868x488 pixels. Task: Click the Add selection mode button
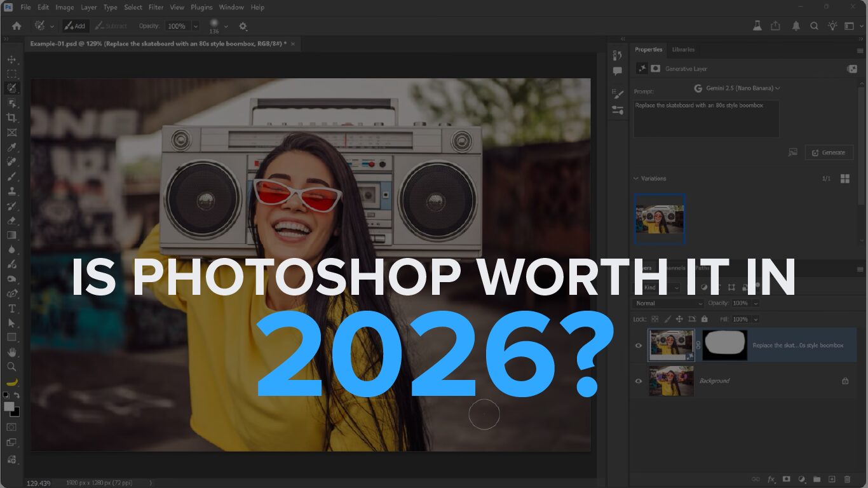click(75, 26)
